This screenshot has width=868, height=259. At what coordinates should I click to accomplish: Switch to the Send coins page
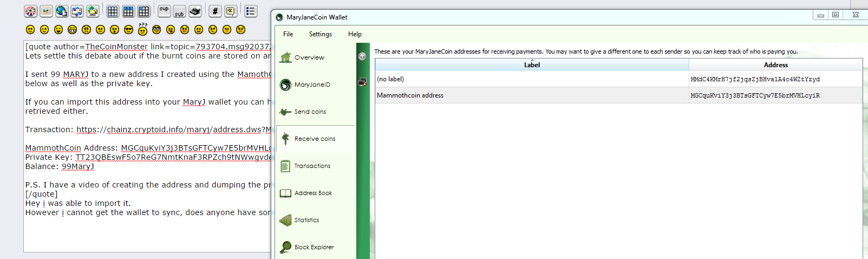[x=316, y=112]
